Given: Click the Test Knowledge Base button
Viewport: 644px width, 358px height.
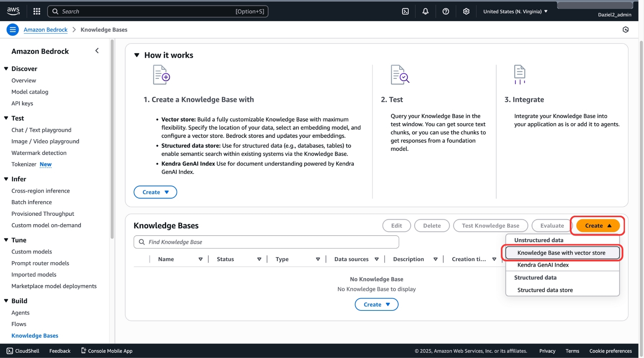Looking at the screenshot, I should tap(490, 225).
